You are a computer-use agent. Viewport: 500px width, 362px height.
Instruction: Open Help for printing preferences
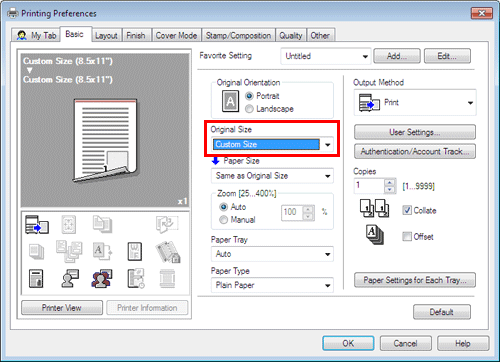[x=463, y=343]
